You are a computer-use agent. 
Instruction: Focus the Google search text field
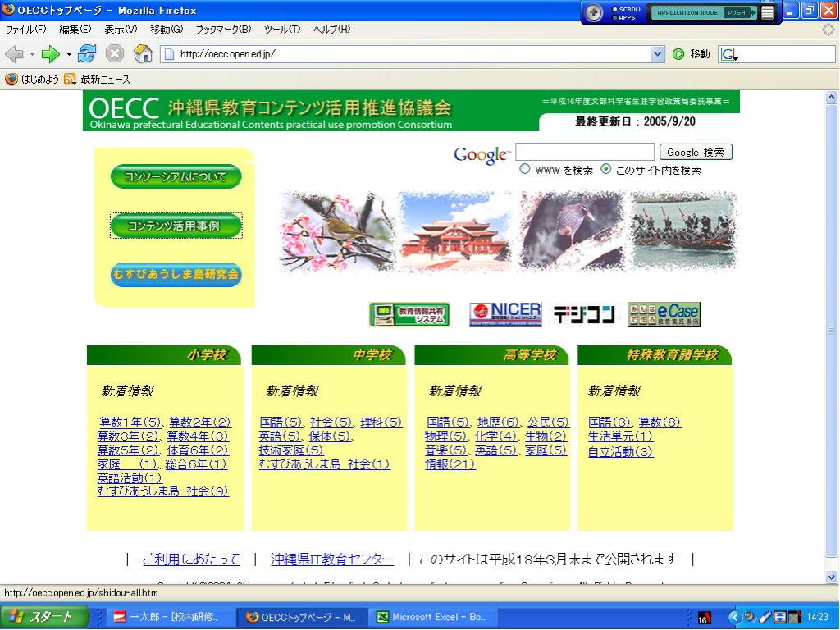click(584, 152)
